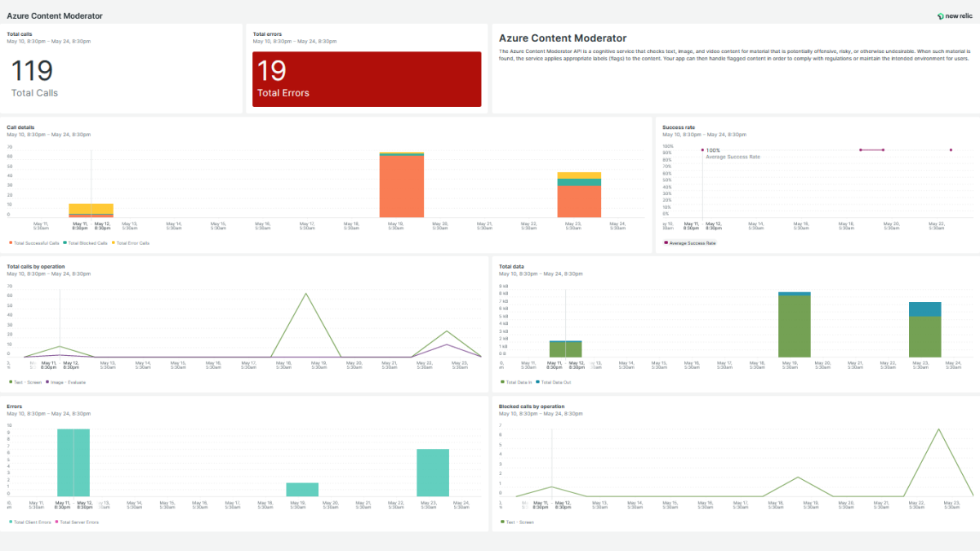Click the tallest teal bar in the Errors chart

tap(73, 463)
